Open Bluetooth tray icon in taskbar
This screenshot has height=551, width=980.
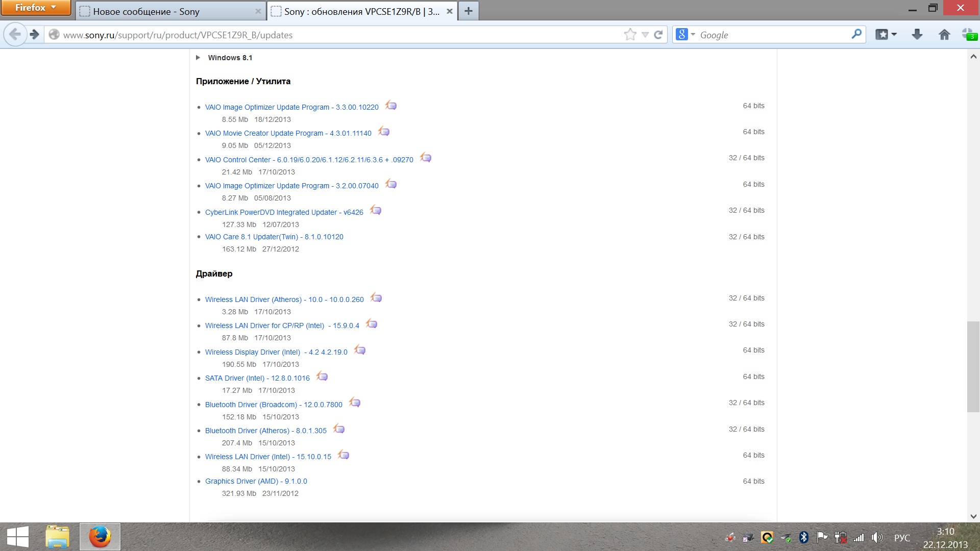(x=804, y=537)
